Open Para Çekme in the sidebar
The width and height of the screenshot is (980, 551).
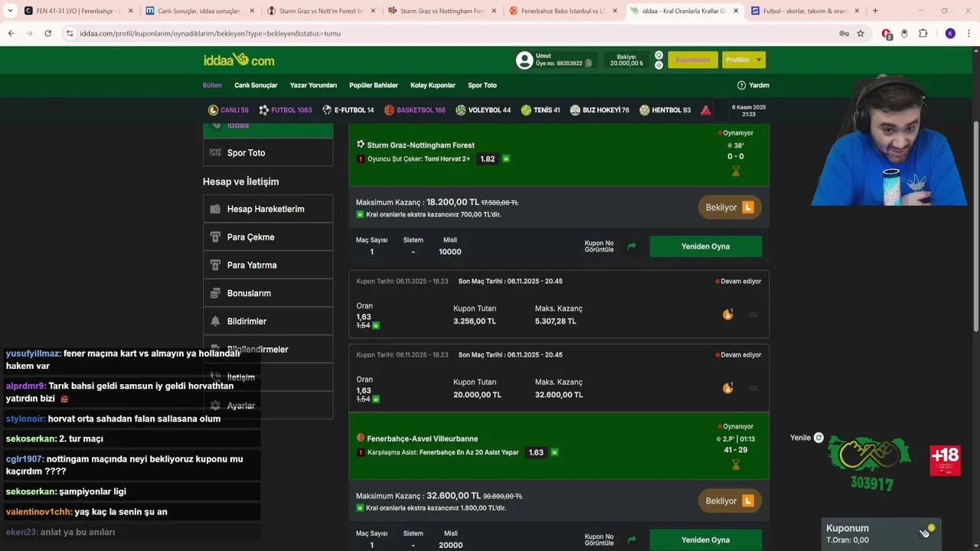[268, 237]
